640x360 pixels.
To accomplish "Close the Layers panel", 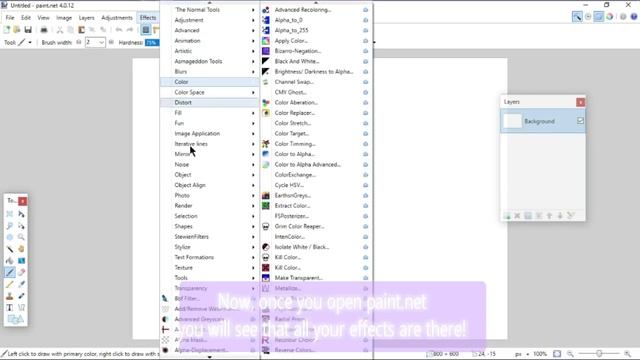I will point(580,102).
